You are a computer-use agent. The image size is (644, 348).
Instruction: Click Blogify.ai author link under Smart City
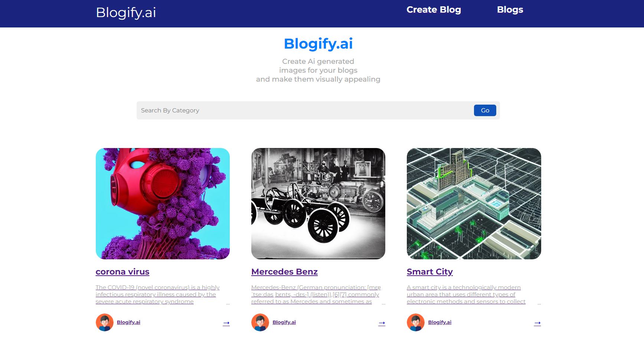click(439, 322)
